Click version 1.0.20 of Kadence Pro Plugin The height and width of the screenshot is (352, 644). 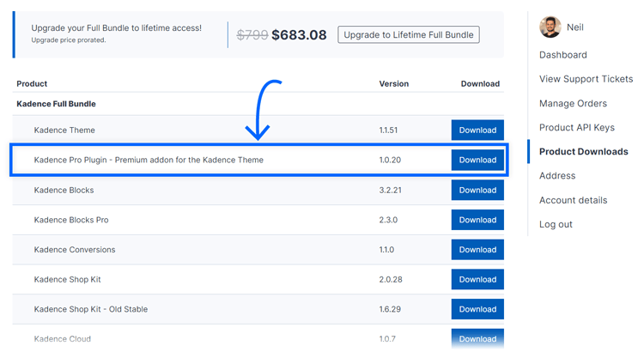coord(390,160)
